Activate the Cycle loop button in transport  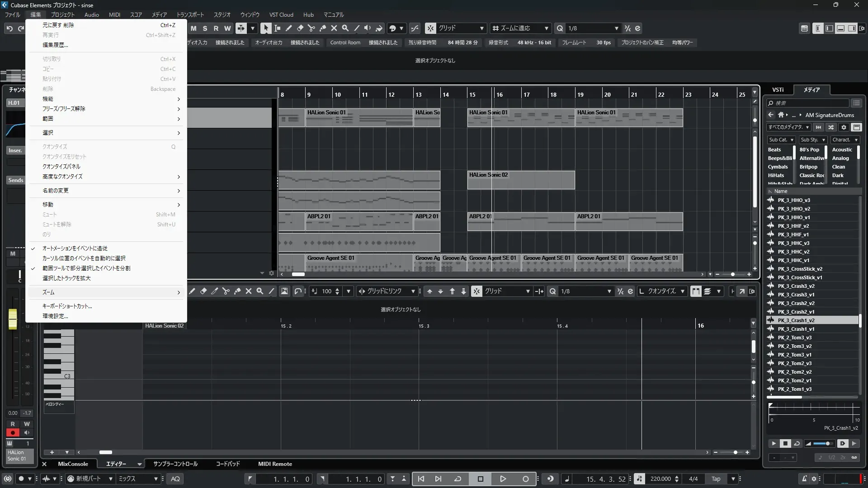click(x=458, y=479)
